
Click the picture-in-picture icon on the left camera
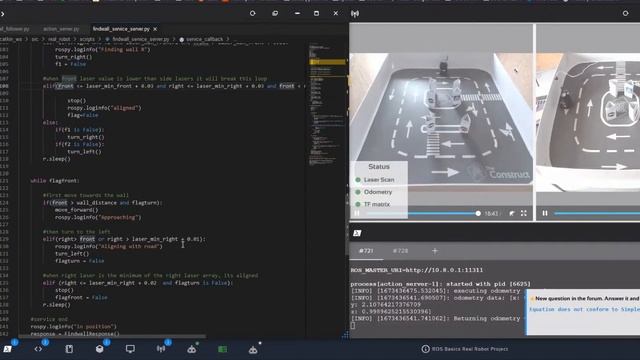(x=512, y=213)
